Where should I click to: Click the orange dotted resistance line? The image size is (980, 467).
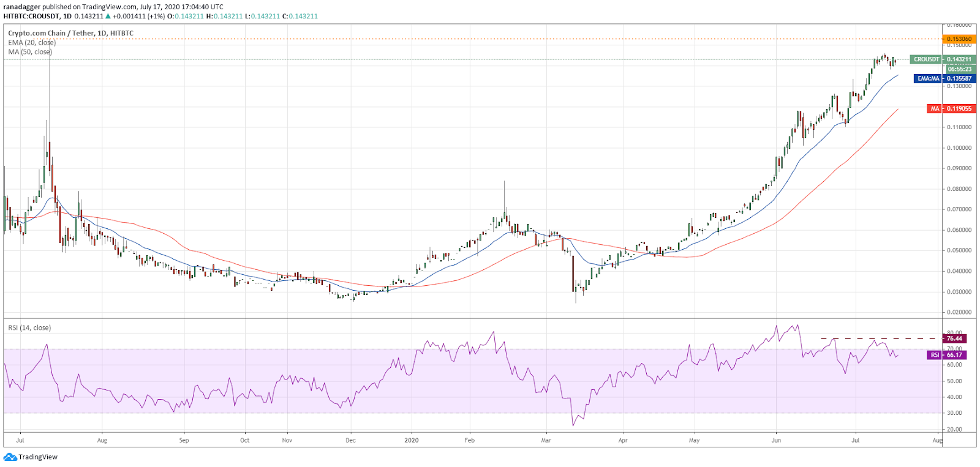click(x=472, y=39)
